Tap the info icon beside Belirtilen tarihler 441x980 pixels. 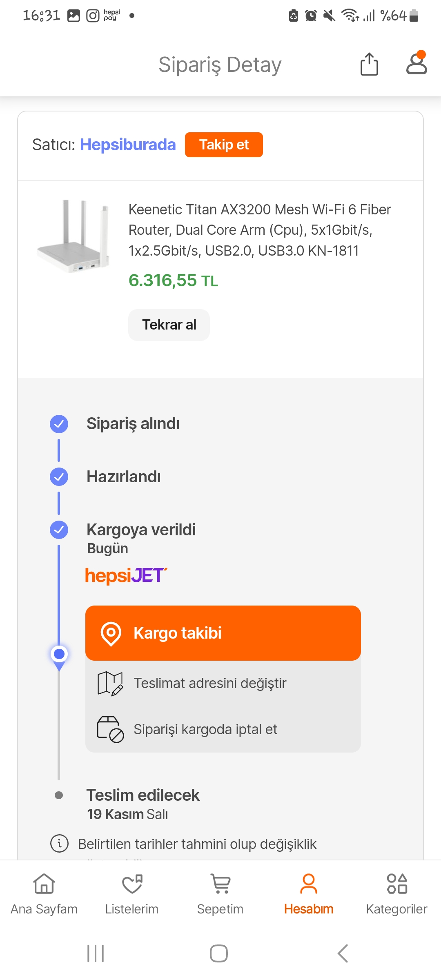pyautogui.click(x=60, y=843)
